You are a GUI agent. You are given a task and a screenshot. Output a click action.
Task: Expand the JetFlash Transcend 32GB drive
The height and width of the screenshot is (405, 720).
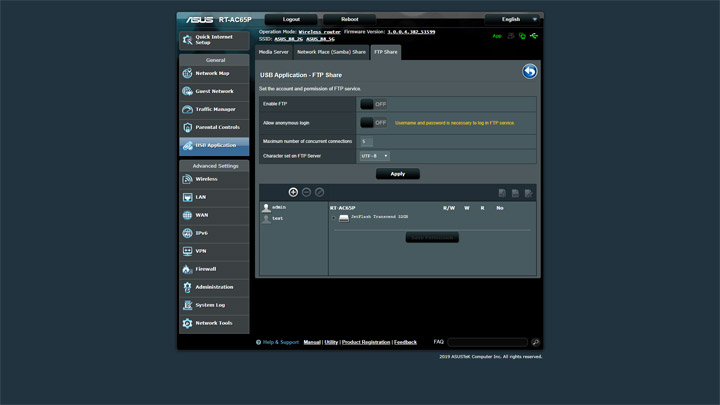coord(334,218)
